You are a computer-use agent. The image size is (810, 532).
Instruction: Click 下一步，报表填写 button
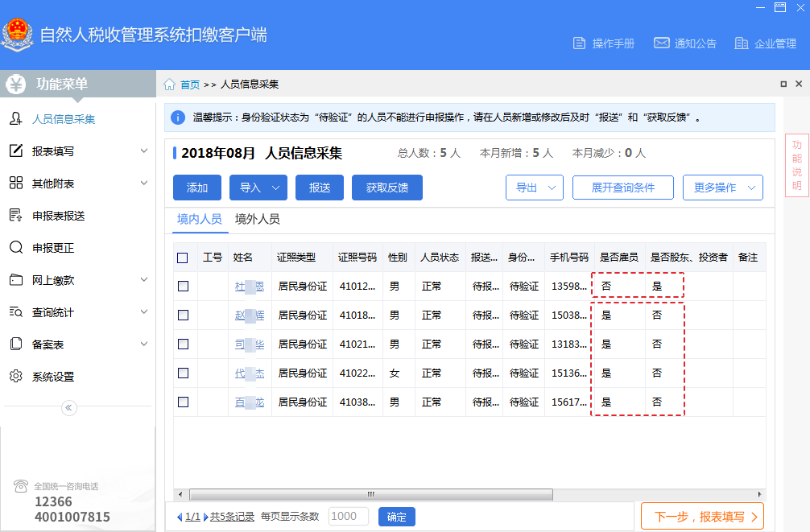coord(703,517)
